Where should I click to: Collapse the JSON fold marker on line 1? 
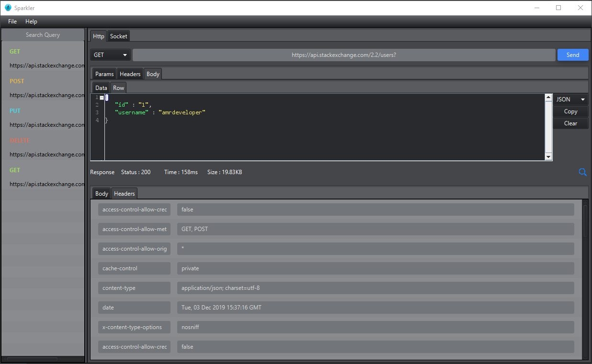click(x=102, y=98)
